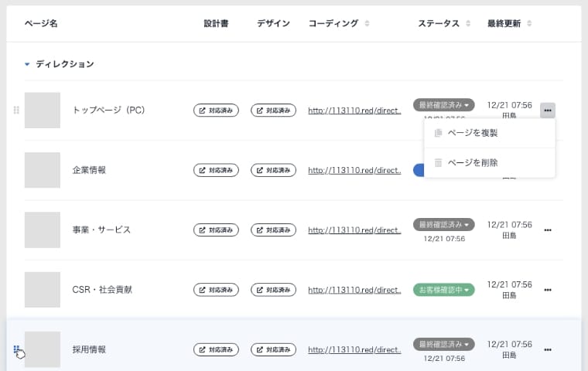Viewport: 588px width, 371px height.
Task: Sort by 最終更新 column arrows
Action: (528, 24)
